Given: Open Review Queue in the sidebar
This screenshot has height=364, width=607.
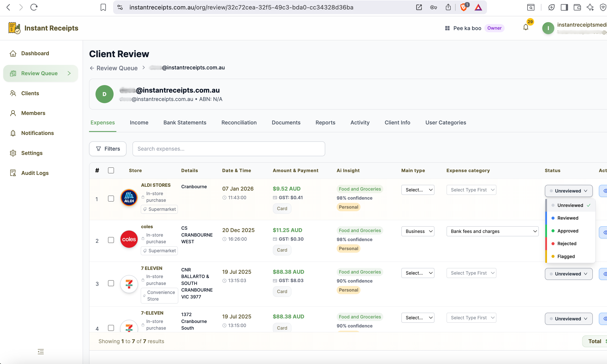Looking at the screenshot, I should (x=40, y=73).
